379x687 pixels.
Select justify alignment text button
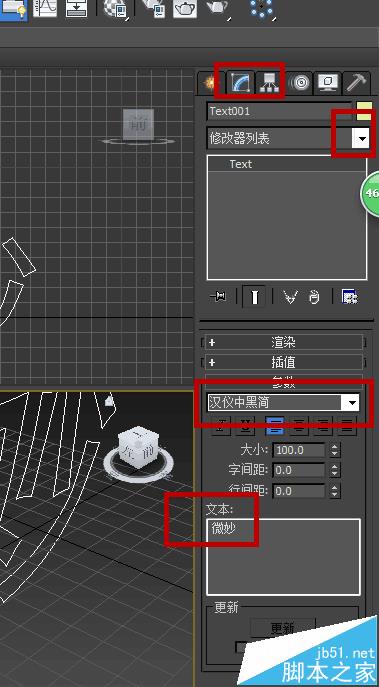tap(347, 426)
